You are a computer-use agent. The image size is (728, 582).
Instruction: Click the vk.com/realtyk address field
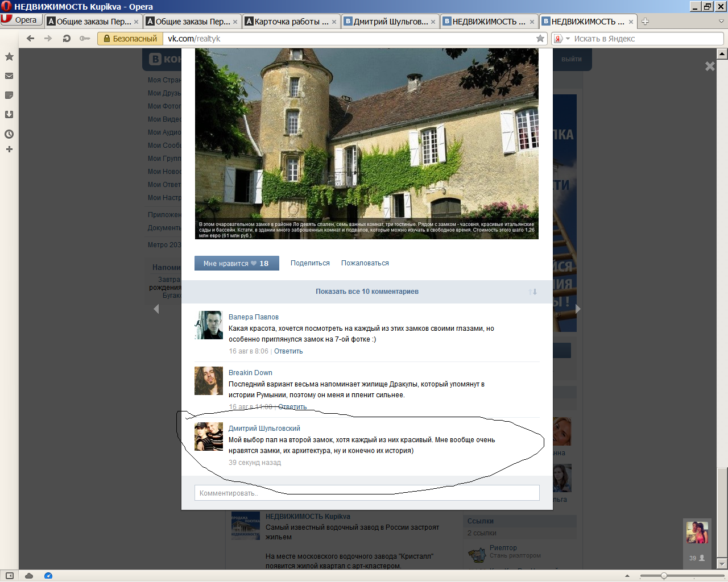[348, 39]
